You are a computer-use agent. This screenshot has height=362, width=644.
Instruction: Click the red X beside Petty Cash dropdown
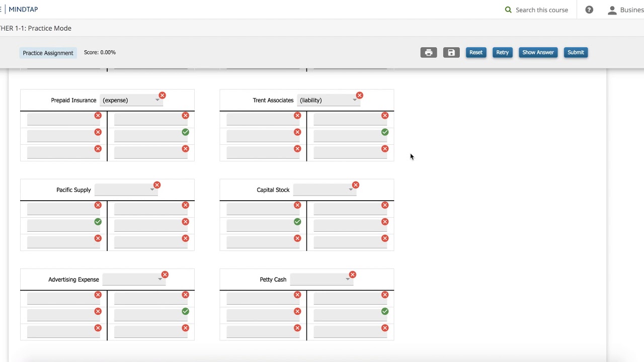point(353,275)
